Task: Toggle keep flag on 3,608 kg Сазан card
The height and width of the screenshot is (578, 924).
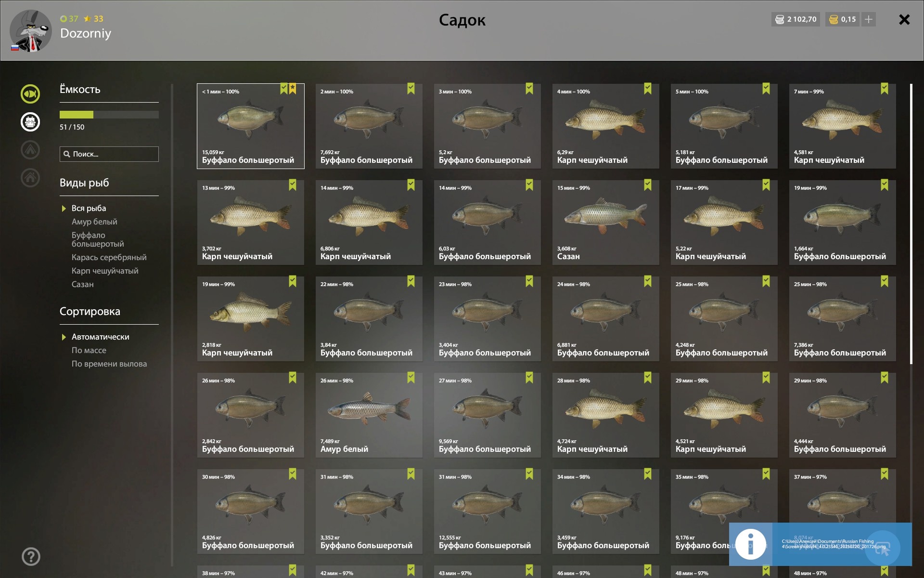Action: (x=648, y=185)
